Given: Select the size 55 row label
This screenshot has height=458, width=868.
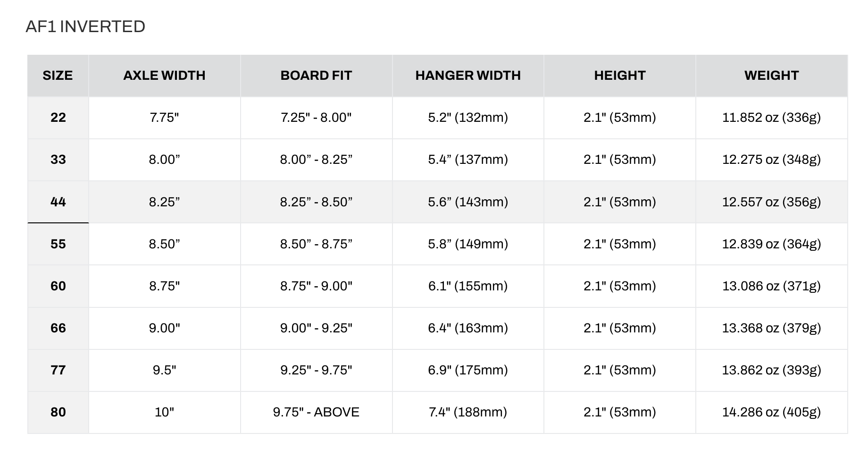Looking at the screenshot, I should point(58,244).
